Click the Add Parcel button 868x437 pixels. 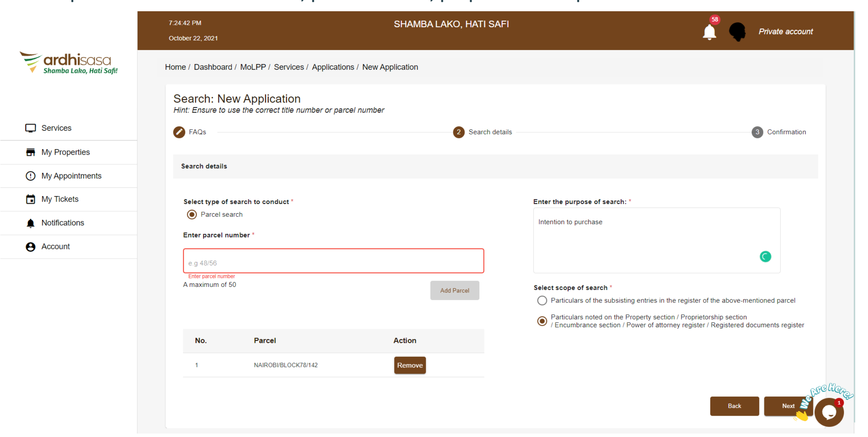tap(455, 290)
